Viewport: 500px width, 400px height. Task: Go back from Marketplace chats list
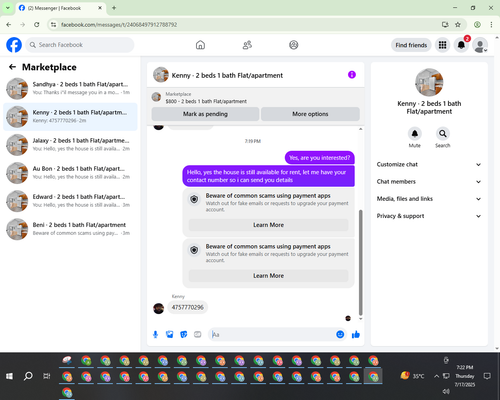[x=12, y=67]
